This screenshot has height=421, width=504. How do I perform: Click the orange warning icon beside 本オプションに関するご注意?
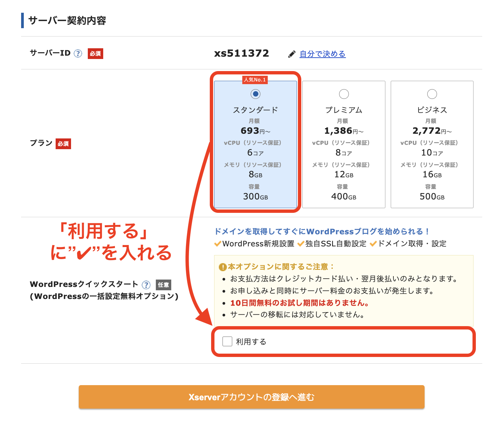[223, 267]
